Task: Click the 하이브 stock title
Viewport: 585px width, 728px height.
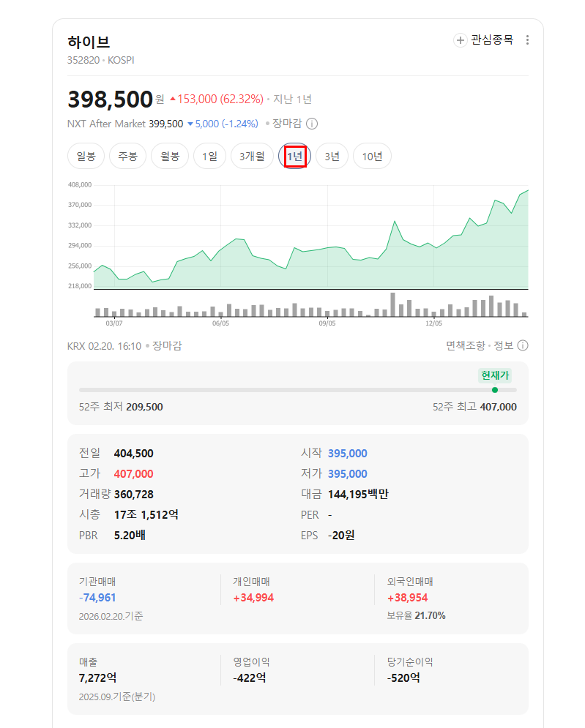Action: [89, 42]
